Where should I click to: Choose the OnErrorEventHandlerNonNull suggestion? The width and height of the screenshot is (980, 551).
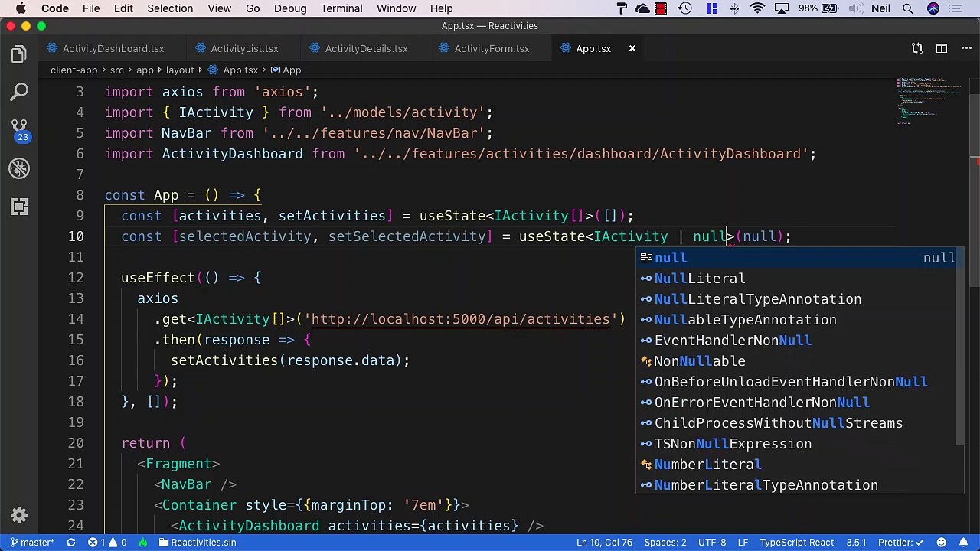[797, 403]
